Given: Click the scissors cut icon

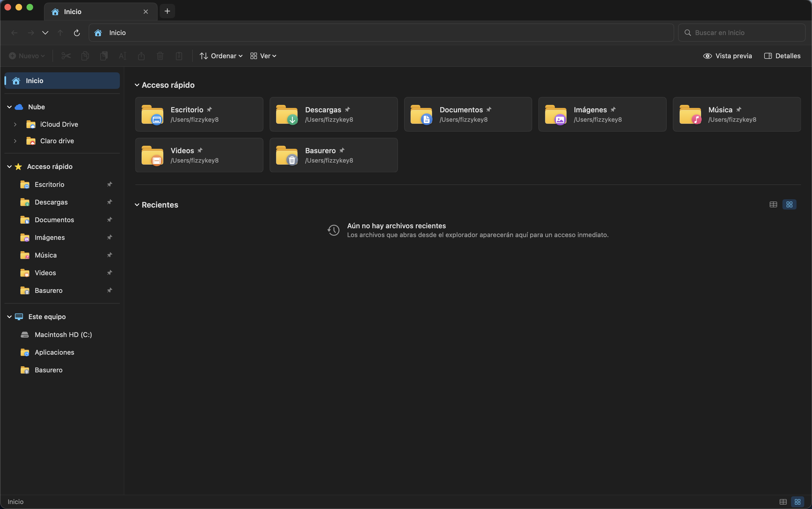Looking at the screenshot, I should (x=66, y=56).
